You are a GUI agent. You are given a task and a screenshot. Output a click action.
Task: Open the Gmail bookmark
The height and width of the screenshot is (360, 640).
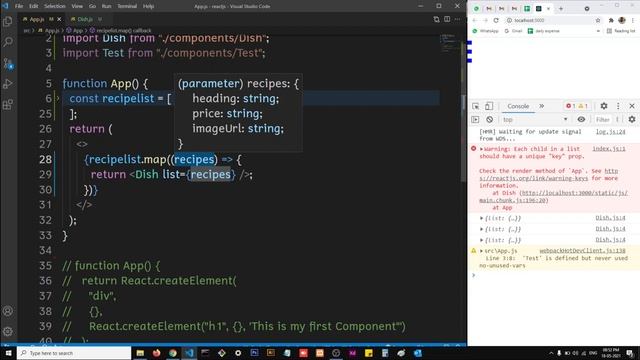pyautogui.click(x=513, y=31)
